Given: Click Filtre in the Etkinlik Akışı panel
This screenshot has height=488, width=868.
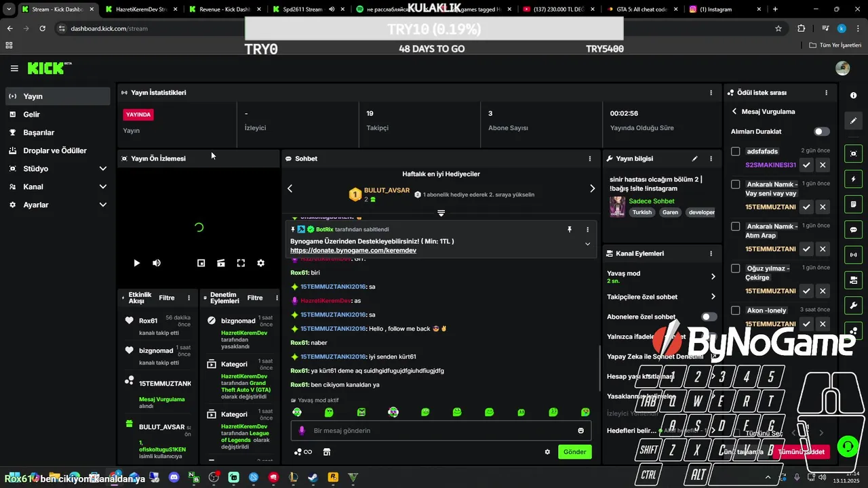Looking at the screenshot, I should [x=167, y=298].
